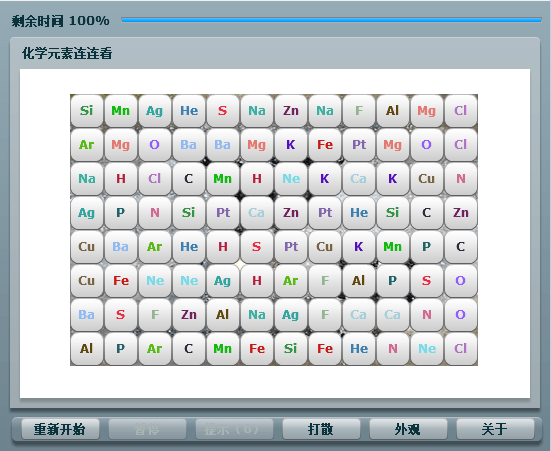Click the He tile between Fe and N

[x=359, y=348]
